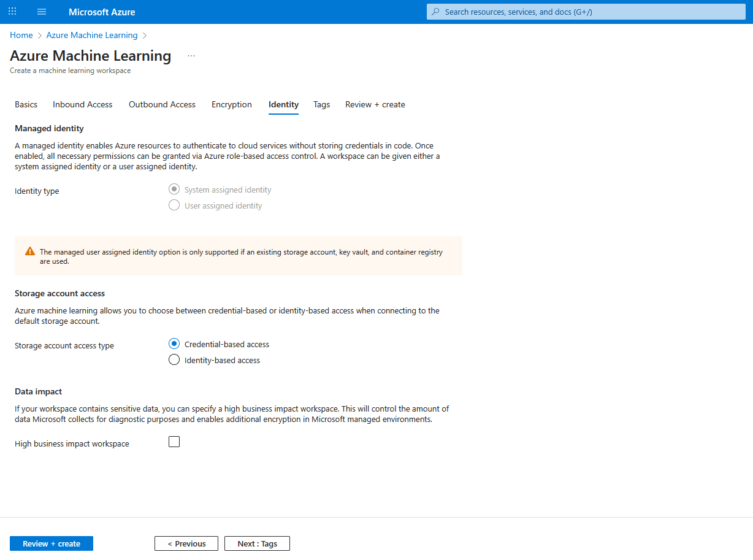Image resolution: width=753 pixels, height=560 pixels.
Task: Choose Identity-based access for the storage account
Action: (174, 359)
